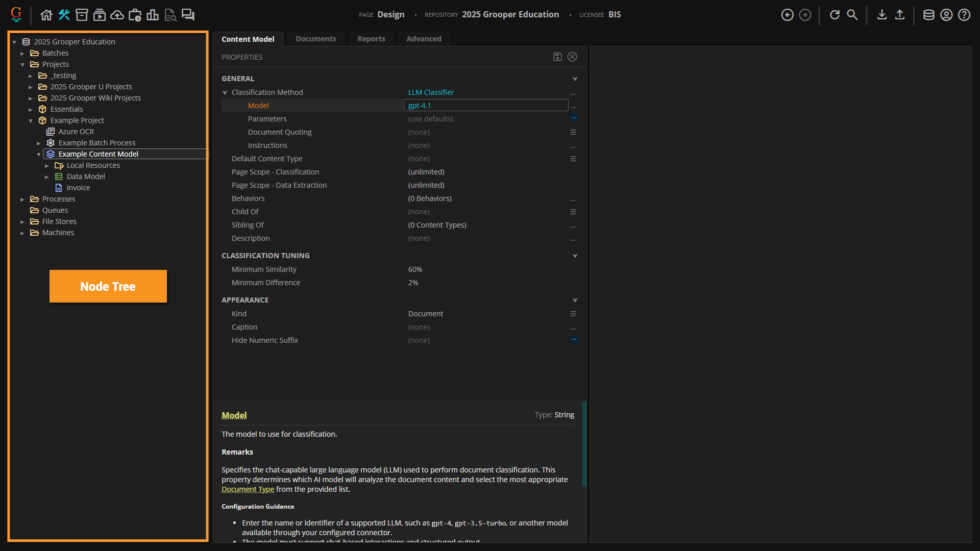
Task: Collapse the Classification Tuning section
Action: (575, 256)
